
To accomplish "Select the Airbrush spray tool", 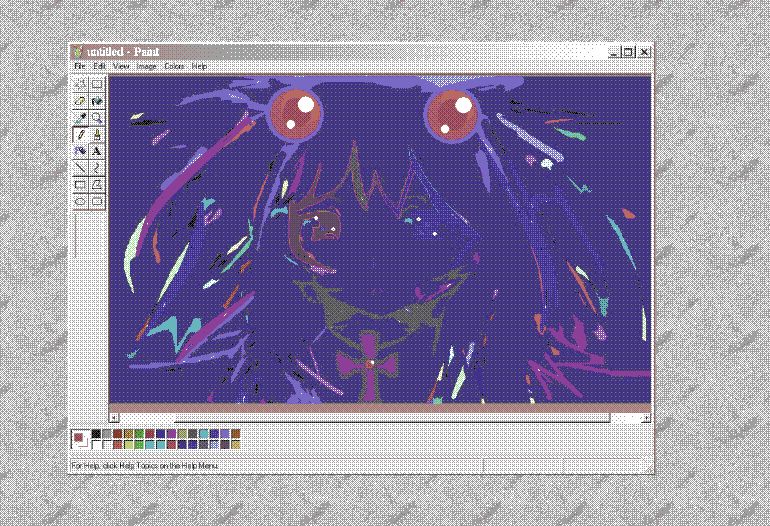I will 80,151.
